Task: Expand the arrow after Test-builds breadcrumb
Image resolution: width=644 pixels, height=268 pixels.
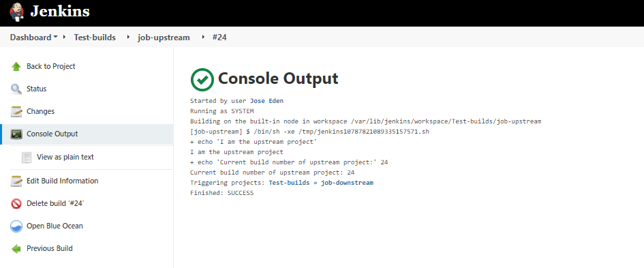Action: 127,38
